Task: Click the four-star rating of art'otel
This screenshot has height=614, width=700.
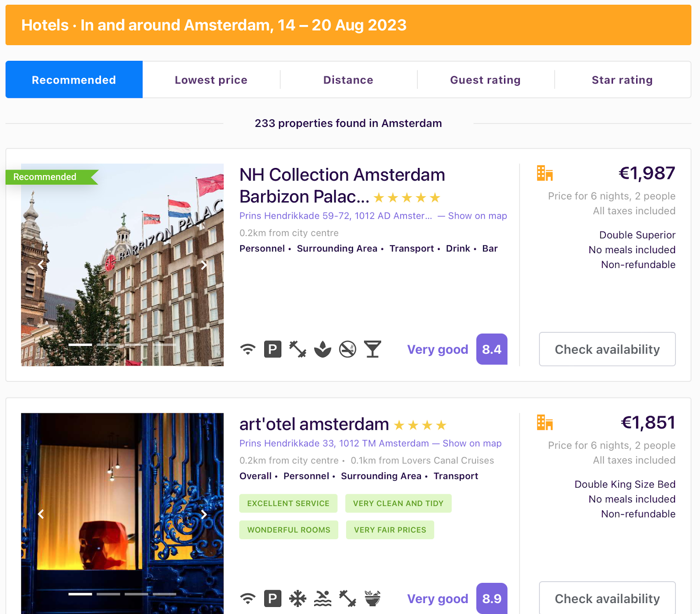Action: [420, 425]
